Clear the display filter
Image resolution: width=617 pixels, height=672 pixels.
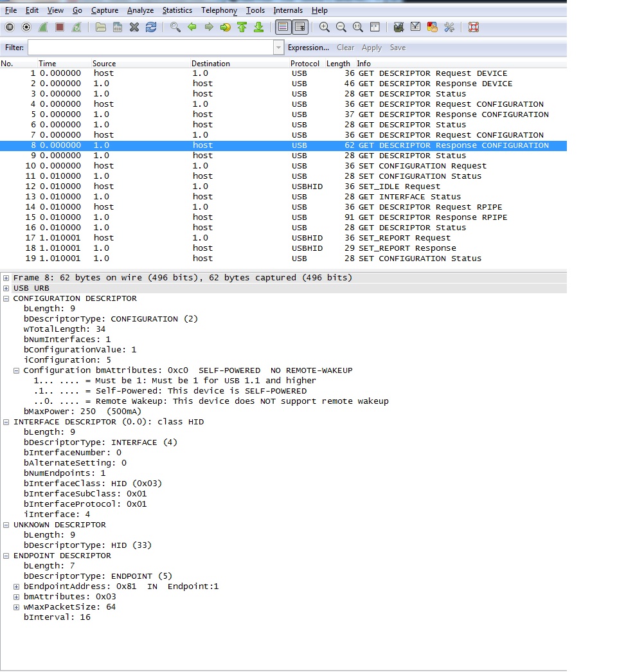pos(345,48)
